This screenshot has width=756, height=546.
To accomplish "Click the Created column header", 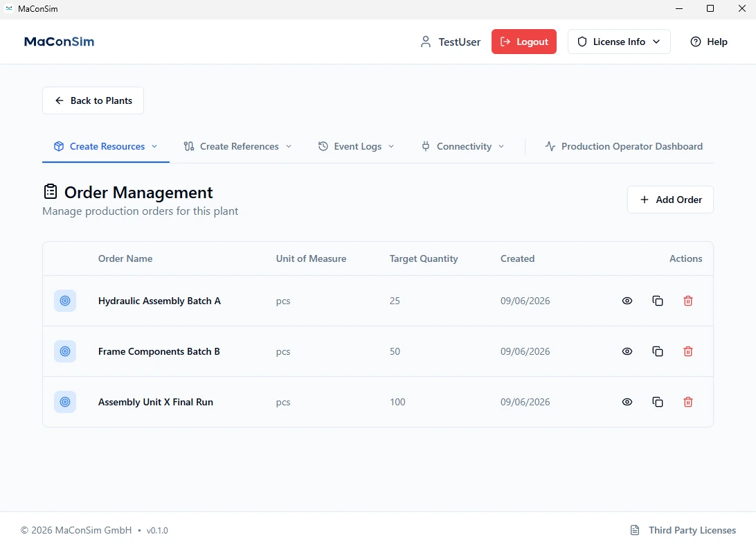I will coord(517,258).
